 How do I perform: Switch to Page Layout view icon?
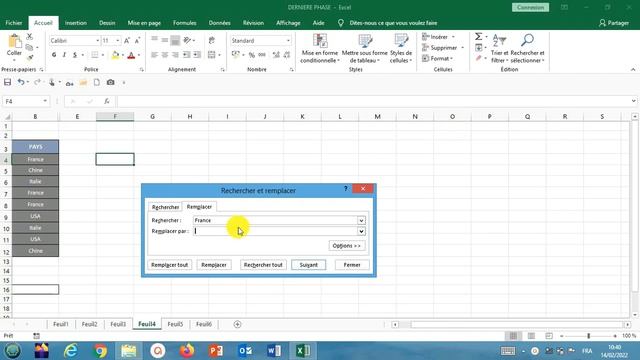(531, 336)
